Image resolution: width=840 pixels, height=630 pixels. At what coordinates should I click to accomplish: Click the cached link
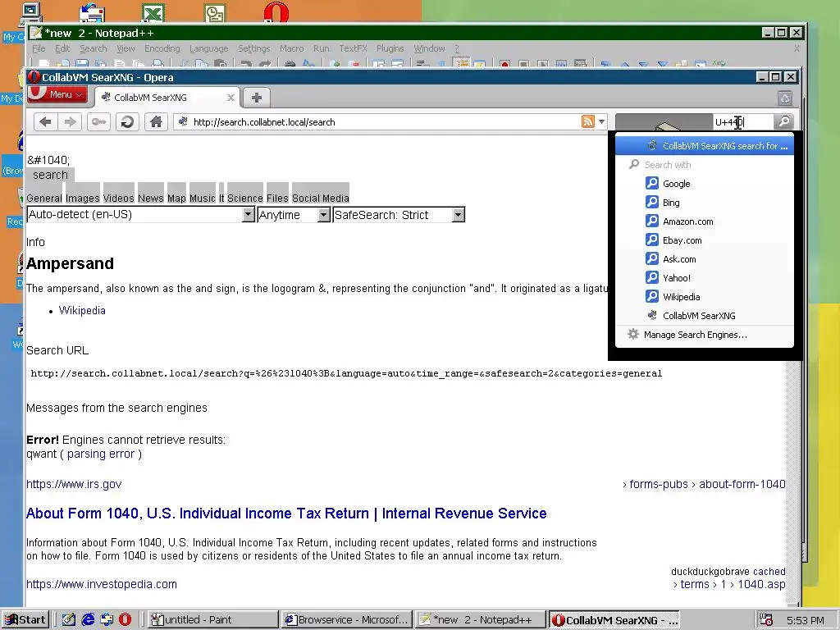pyautogui.click(x=769, y=572)
